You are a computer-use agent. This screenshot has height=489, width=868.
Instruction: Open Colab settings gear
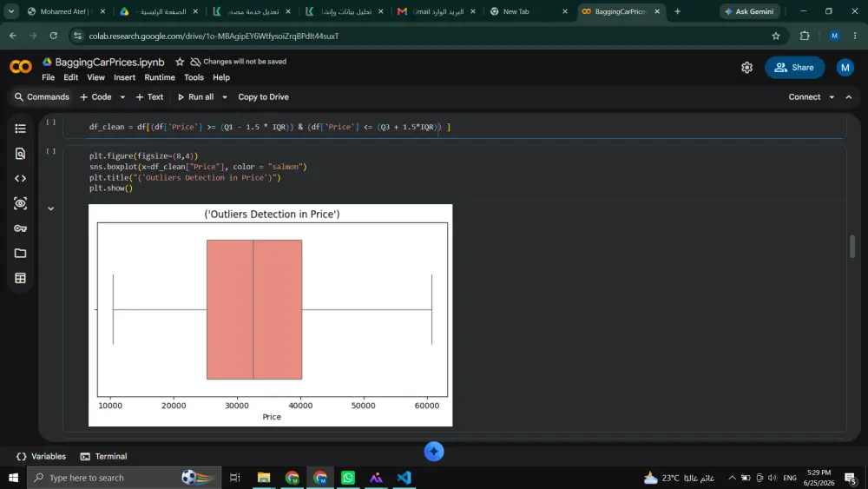click(x=746, y=68)
